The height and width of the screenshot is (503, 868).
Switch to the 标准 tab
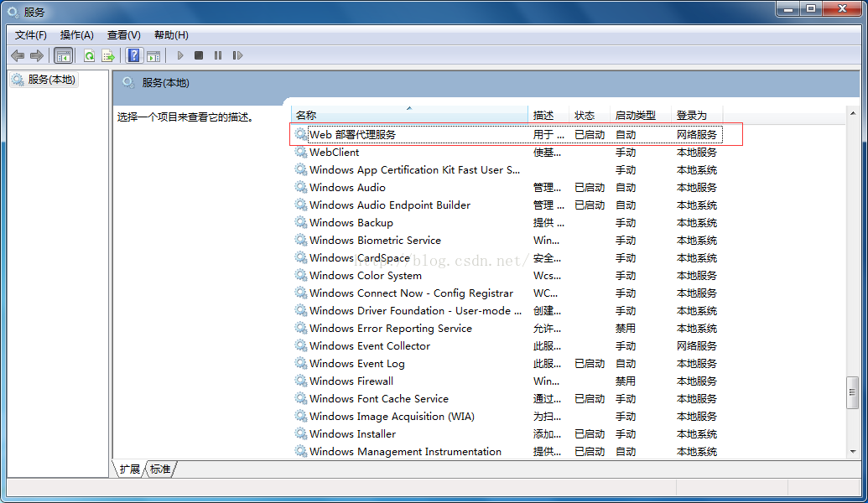point(160,469)
